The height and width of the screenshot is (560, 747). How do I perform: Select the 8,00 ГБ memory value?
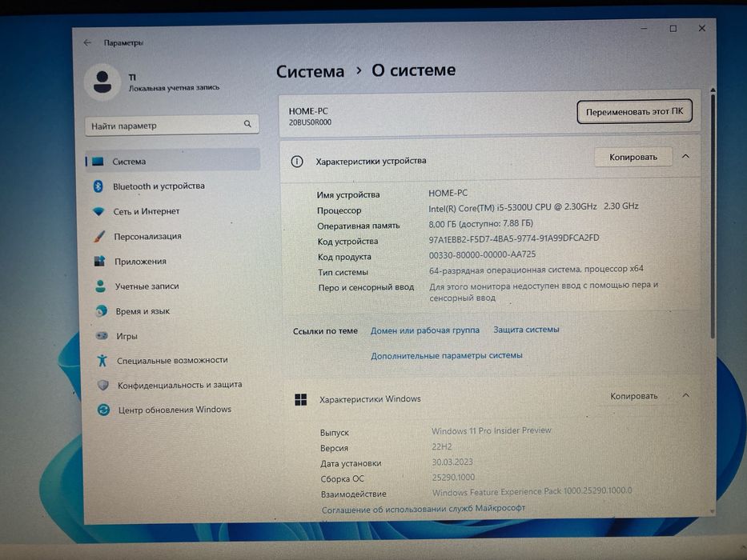pos(480,223)
